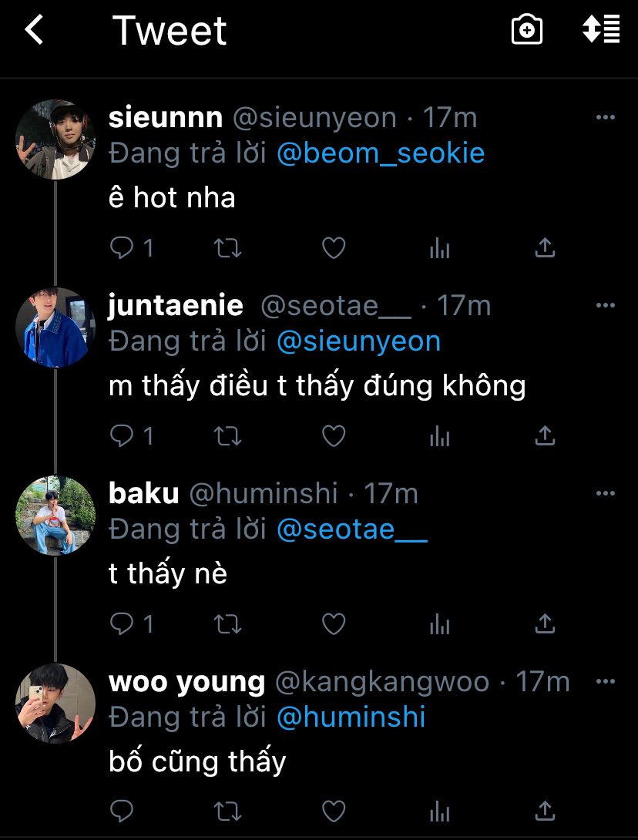
Task: Open more options for sieunnn's tweet
Action: pos(606,118)
